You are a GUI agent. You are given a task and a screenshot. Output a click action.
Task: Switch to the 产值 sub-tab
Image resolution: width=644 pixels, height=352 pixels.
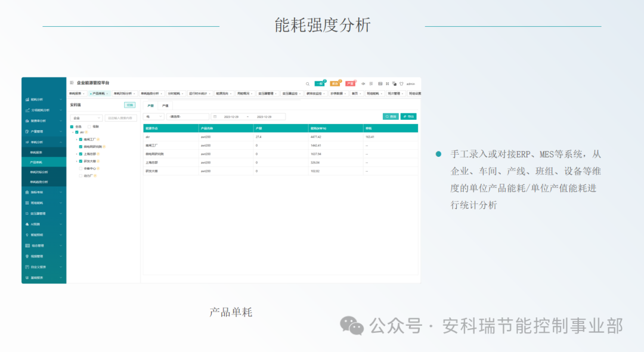165,105
